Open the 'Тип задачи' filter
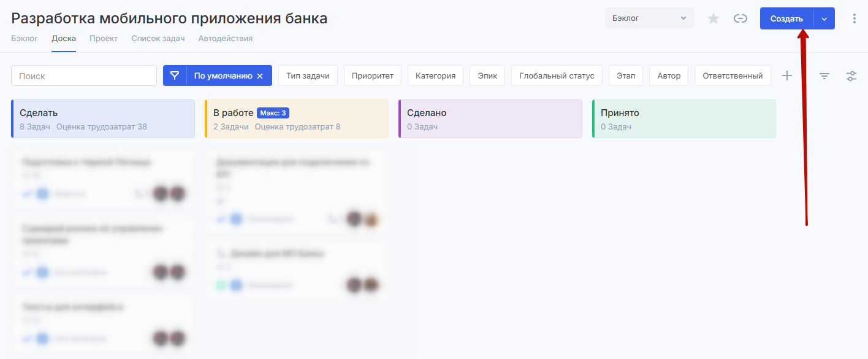The width and height of the screenshot is (868, 359). (x=308, y=75)
